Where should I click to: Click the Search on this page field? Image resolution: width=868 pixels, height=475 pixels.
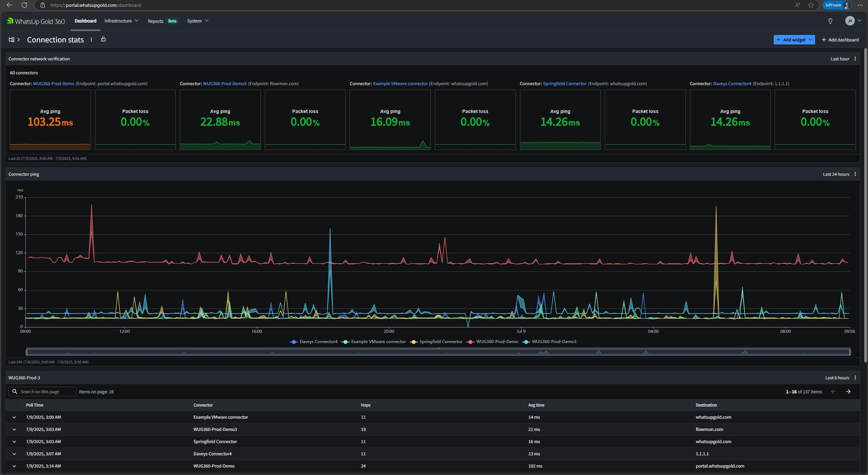coord(42,392)
